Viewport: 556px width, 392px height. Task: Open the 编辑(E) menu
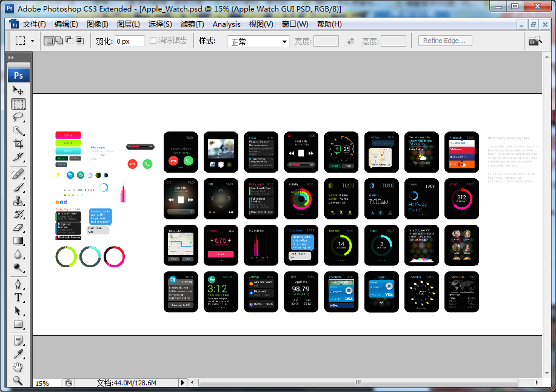click(66, 24)
